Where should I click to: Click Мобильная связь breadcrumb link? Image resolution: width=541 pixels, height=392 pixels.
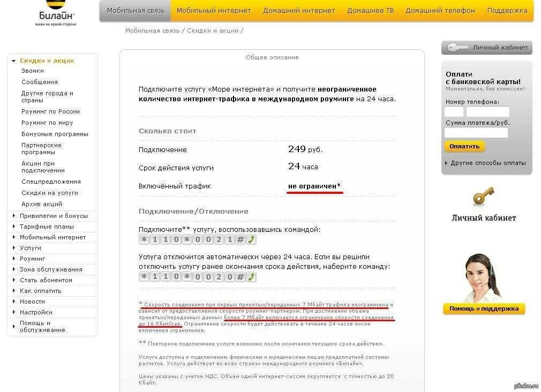pos(153,31)
